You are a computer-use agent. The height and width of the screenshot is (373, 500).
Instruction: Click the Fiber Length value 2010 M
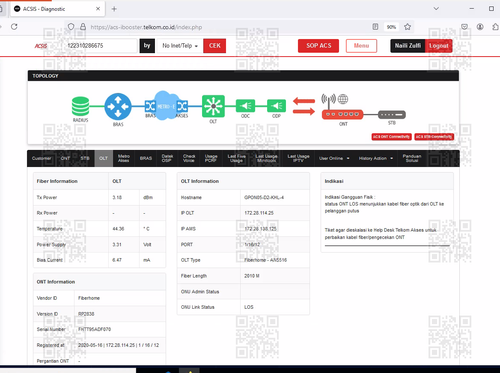(x=252, y=276)
